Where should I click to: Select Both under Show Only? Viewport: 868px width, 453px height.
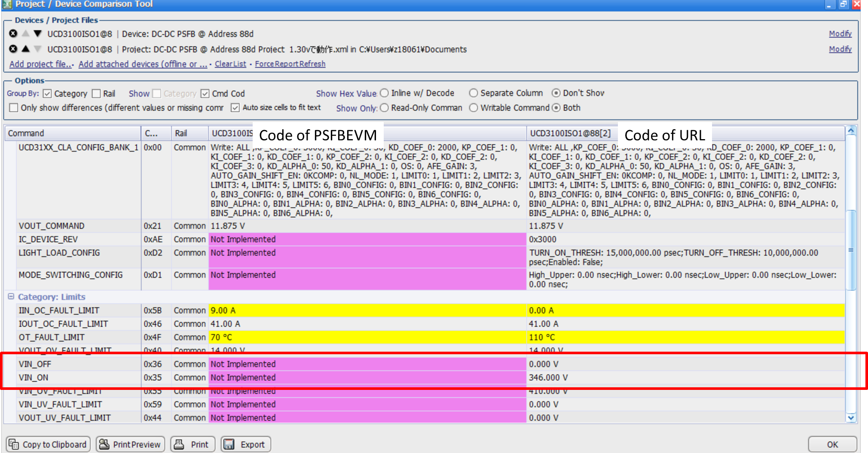point(556,108)
